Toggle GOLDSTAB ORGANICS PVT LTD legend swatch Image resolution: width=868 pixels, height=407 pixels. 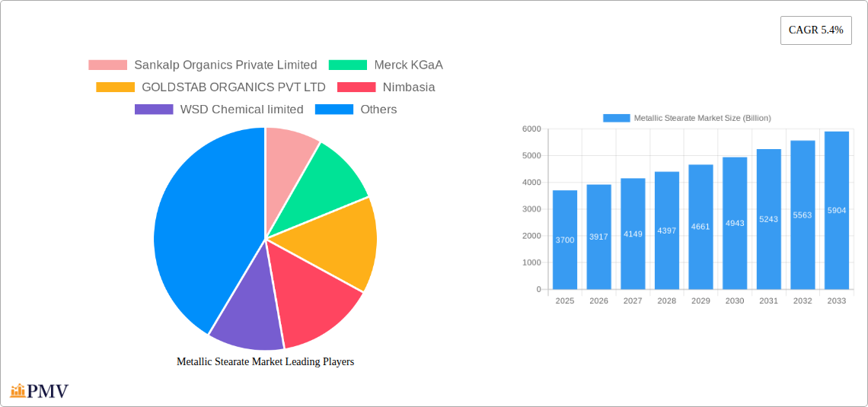[x=115, y=87]
